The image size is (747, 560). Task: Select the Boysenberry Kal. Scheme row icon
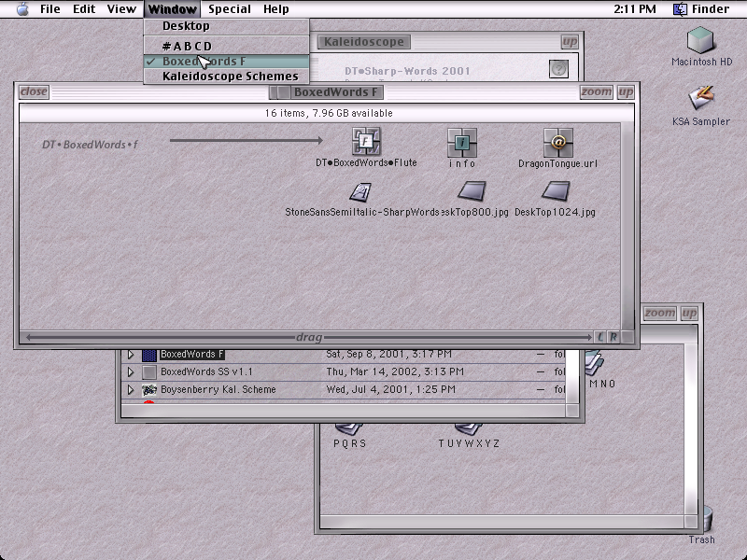(149, 389)
